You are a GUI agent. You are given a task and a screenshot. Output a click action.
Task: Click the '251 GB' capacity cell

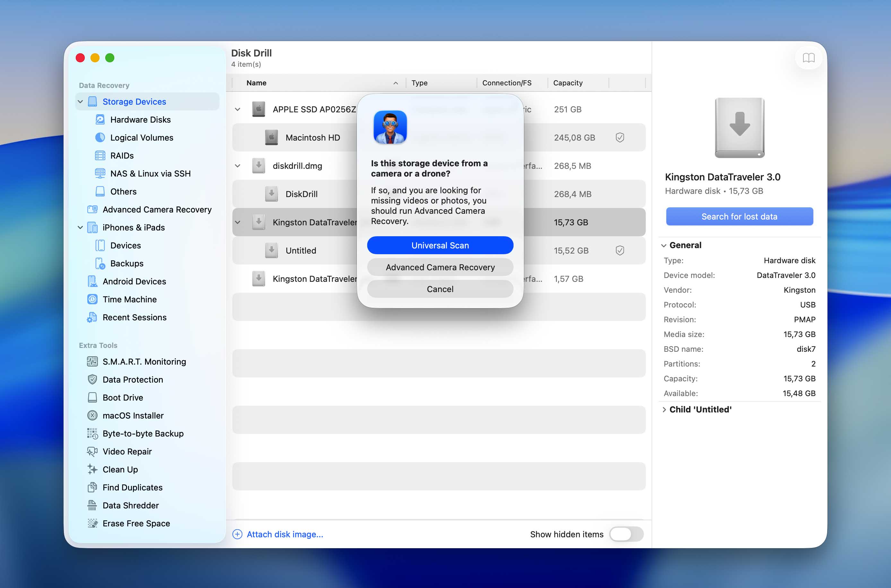(567, 110)
